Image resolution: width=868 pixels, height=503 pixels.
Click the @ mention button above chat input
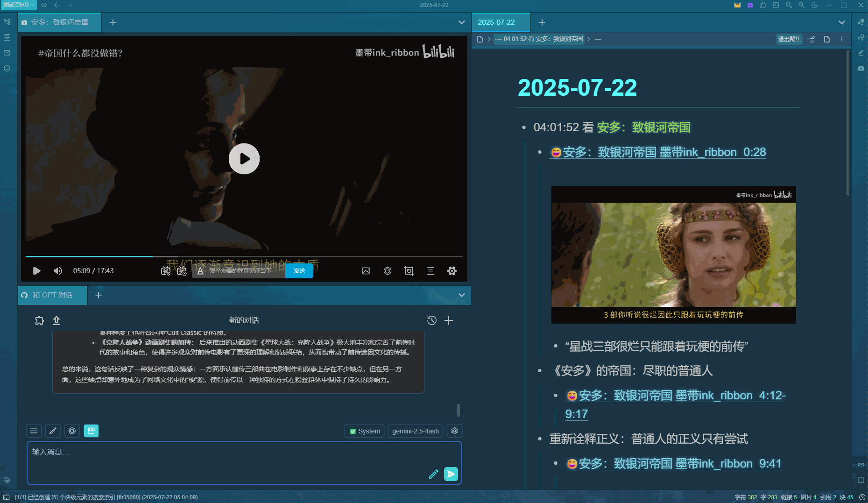72,431
